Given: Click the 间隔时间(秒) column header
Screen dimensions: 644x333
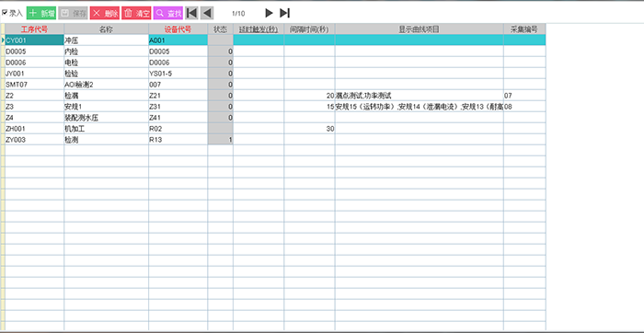Looking at the screenshot, I should pos(309,29).
